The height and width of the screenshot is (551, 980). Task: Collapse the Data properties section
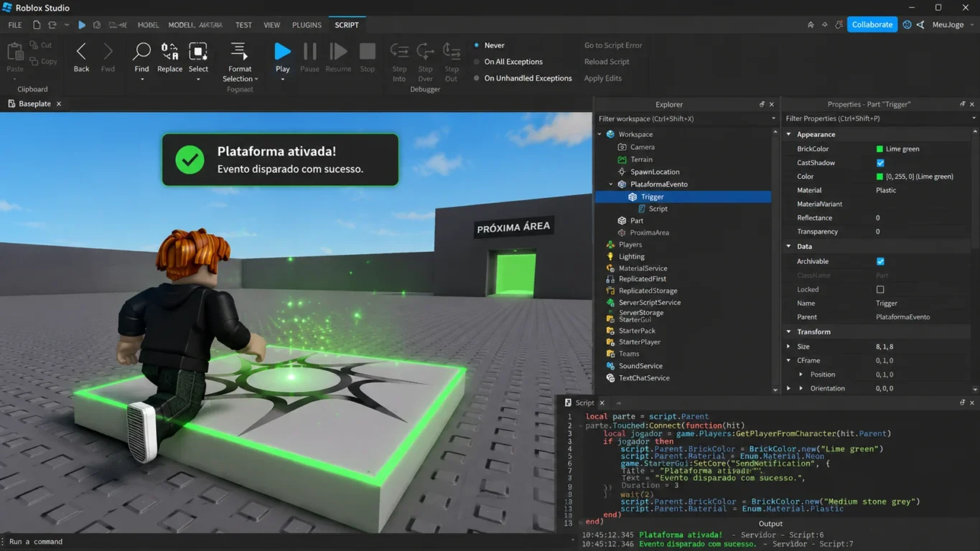point(789,246)
